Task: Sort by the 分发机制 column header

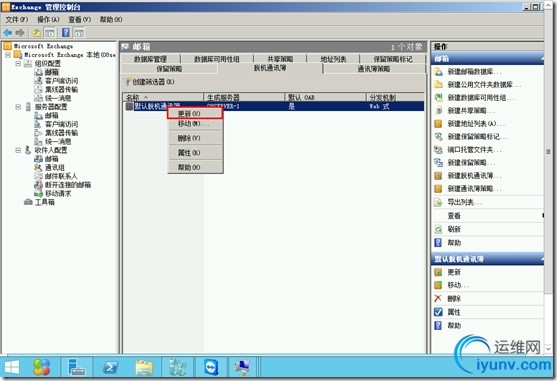Action: (395, 97)
